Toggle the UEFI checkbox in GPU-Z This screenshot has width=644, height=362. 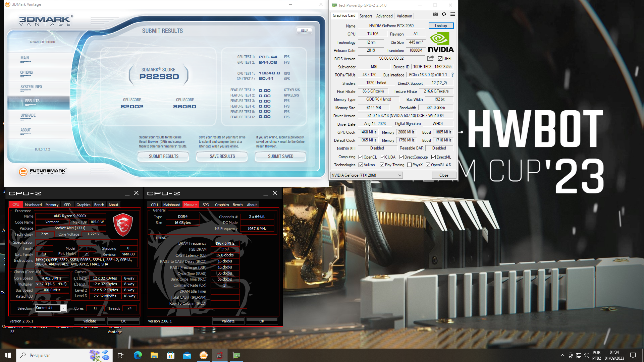point(440,59)
